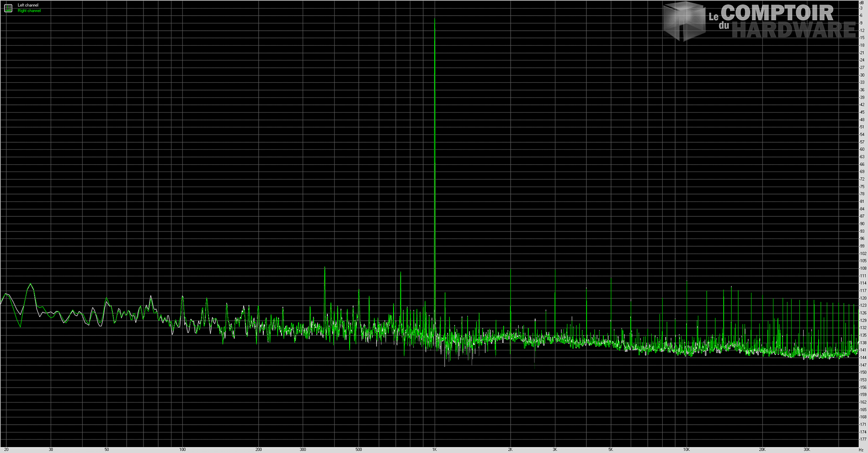Click the 2K frequency axis label

[510, 450]
